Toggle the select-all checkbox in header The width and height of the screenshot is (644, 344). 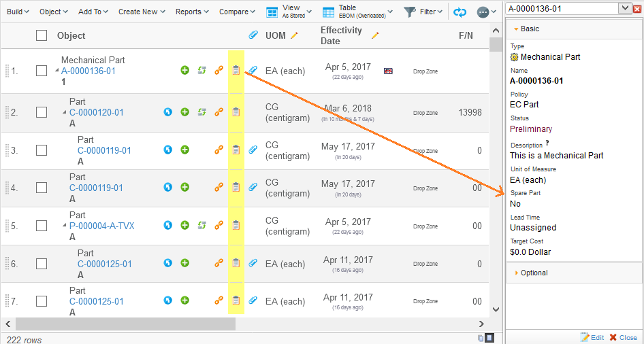(x=42, y=35)
